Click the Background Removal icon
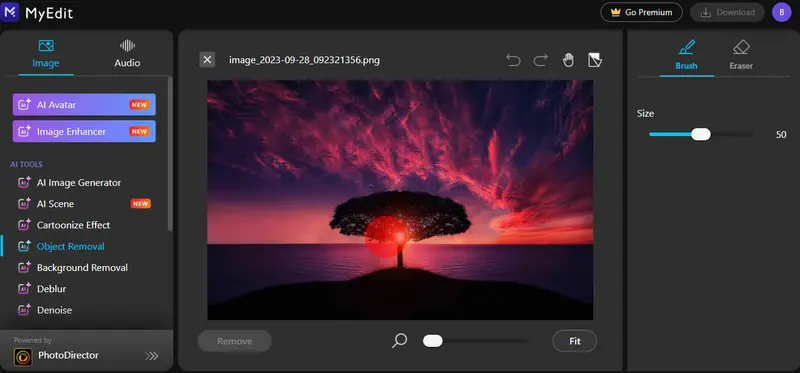This screenshot has height=373, width=800. coord(24,267)
